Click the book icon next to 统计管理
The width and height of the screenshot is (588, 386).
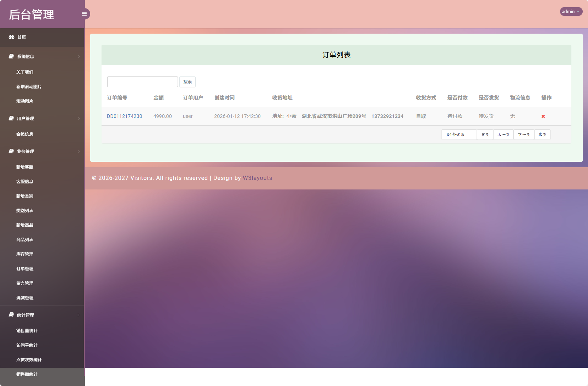(x=11, y=315)
